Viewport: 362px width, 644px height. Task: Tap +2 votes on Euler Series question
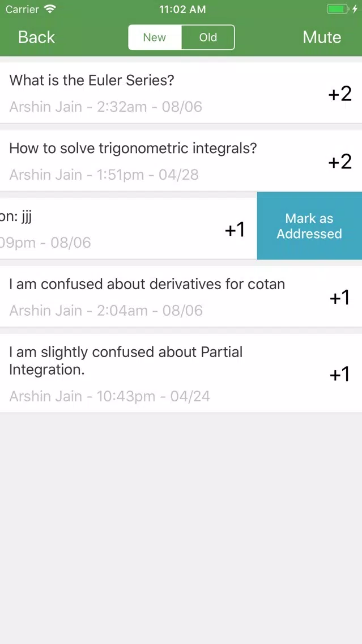point(340,94)
